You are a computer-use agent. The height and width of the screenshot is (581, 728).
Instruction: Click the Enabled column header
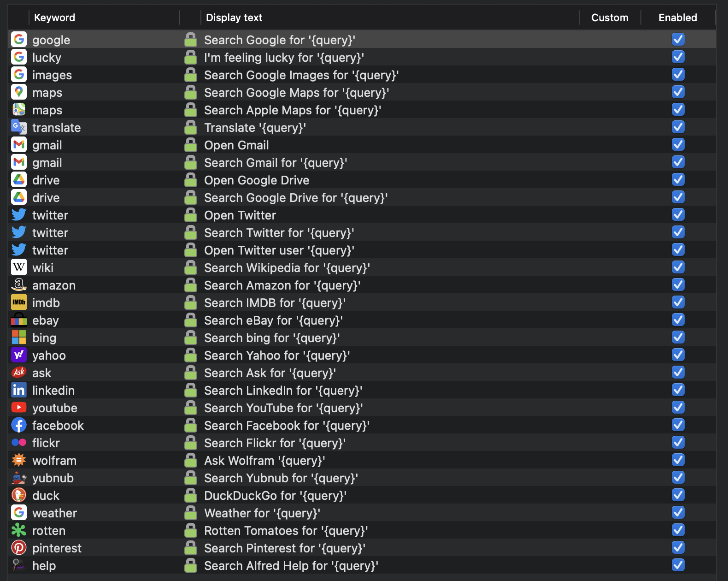coord(678,18)
